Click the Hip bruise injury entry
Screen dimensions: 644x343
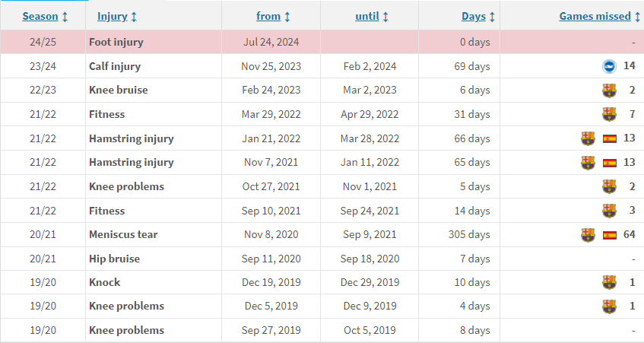point(114,259)
